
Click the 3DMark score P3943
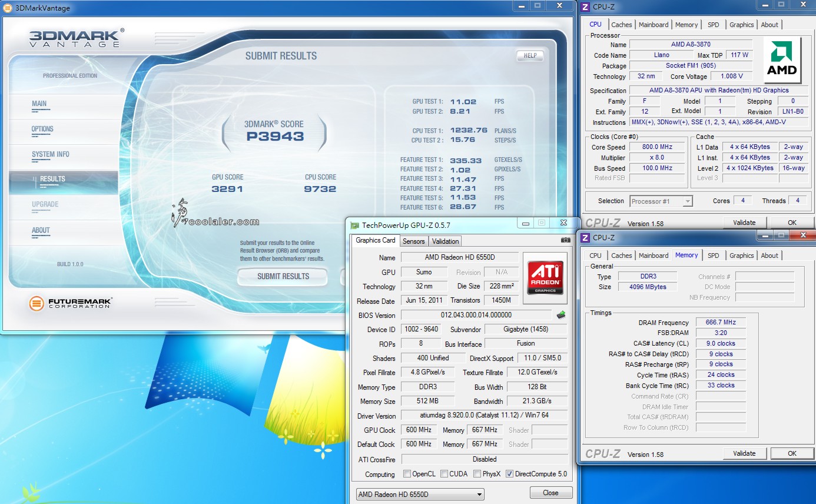pyautogui.click(x=275, y=137)
